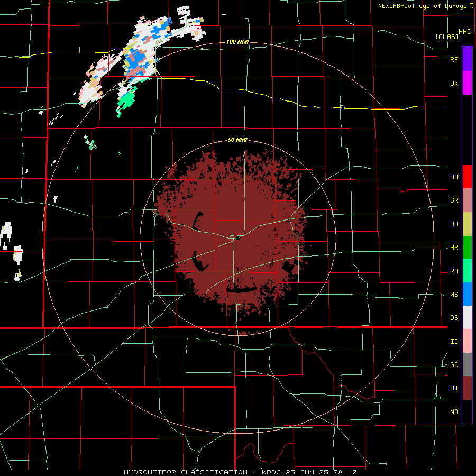Viewport: 476px width, 476px height.
Task: Click the magenta UK legend color swatch
Action: click(x=467, y=83)
